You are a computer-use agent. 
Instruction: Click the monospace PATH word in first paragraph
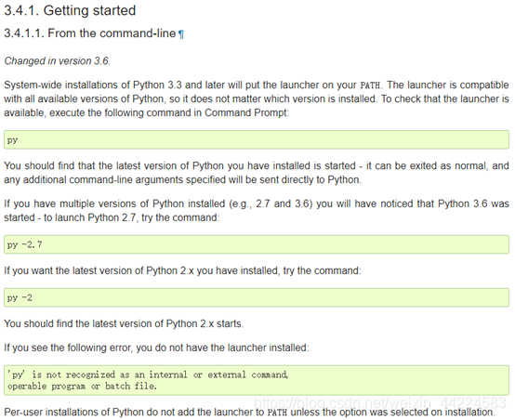(370, 85)
